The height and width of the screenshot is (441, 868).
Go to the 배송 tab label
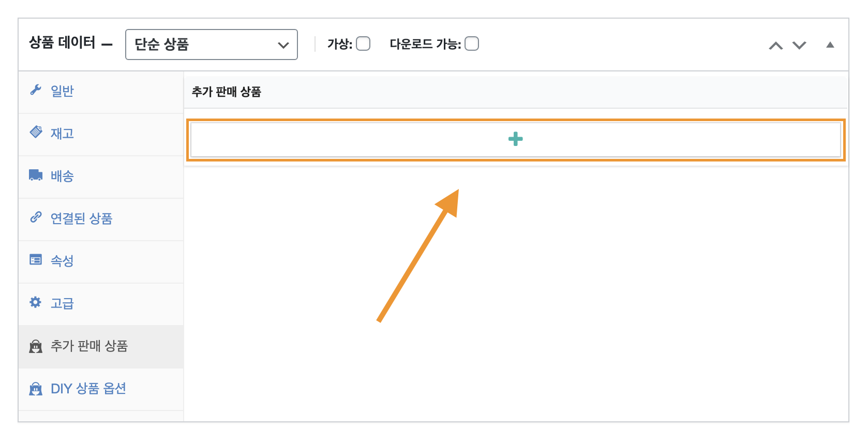pyautogui.click(x=62, y=176)
